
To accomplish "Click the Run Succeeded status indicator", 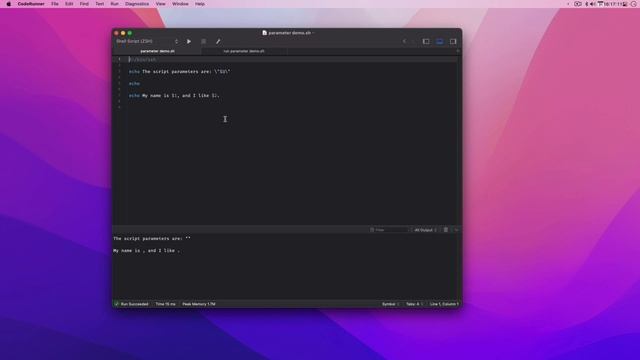I will [x=131, y=304].
